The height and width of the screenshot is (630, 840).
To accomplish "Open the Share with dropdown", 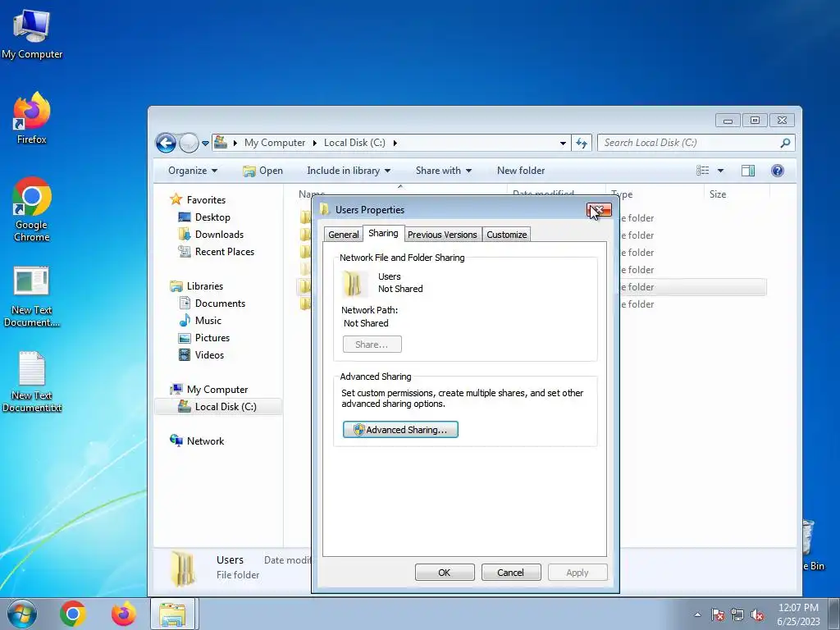I will (444, 171).
